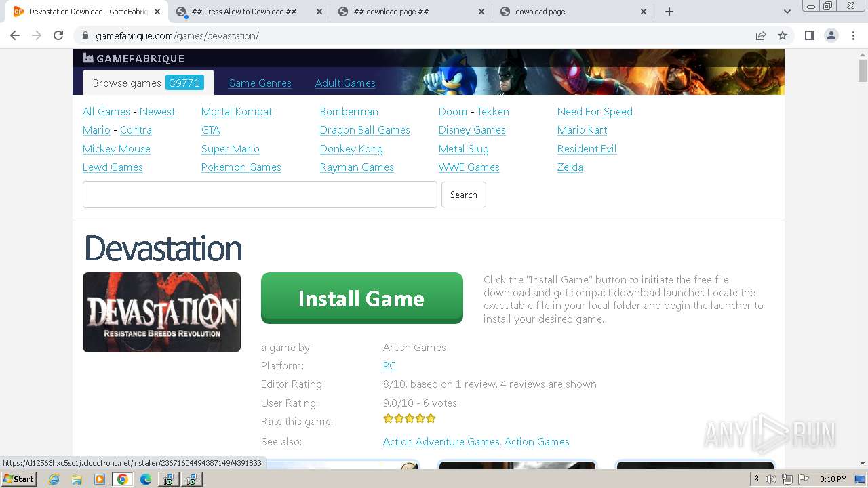Browse Super Mario games
The width and height of the screenshot is (868, 488).
click(x=231, y=149)
